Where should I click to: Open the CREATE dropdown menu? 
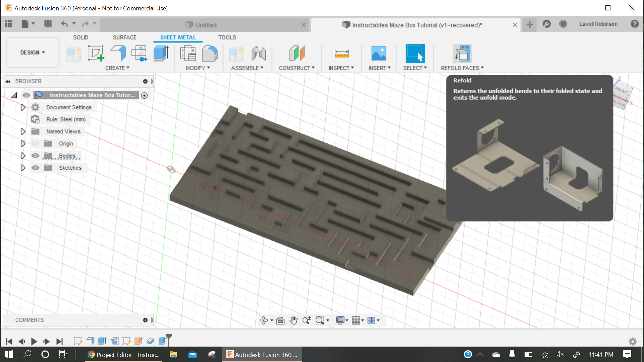[x=117, y=68]
